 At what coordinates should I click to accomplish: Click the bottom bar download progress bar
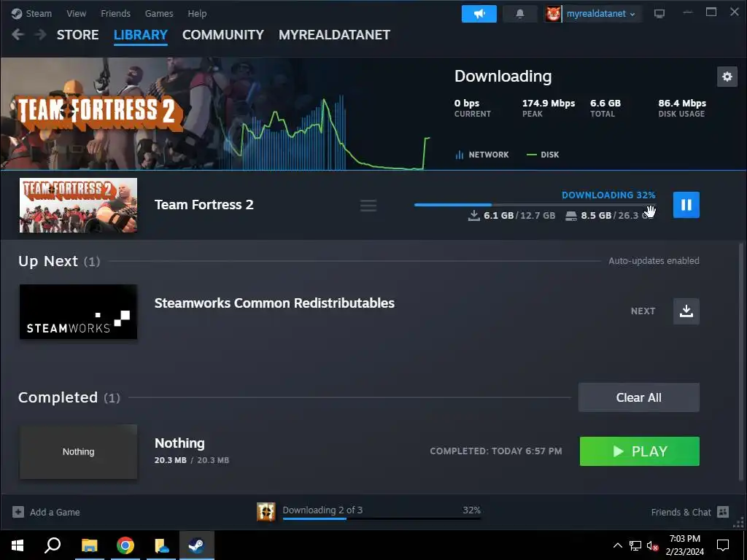tap(382, 518)
